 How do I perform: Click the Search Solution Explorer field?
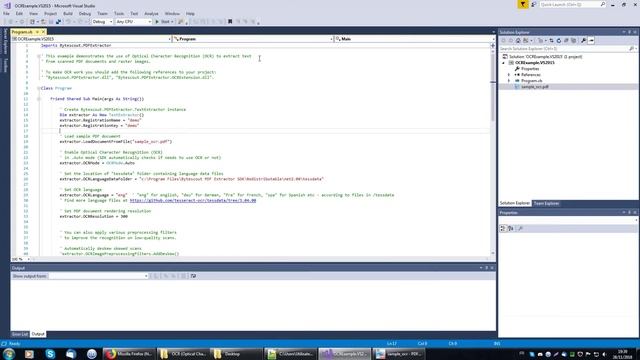point(567,49)
